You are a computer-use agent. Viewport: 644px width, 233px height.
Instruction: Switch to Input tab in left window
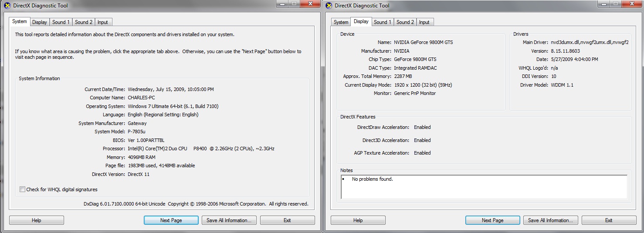[x=103, y=22]
